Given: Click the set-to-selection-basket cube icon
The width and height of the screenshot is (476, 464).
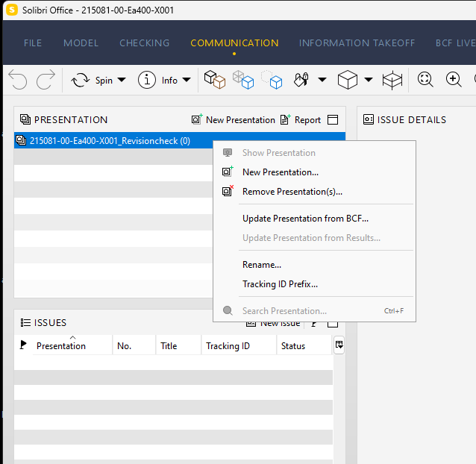Looking at the screenshot, I should (243, 80).
